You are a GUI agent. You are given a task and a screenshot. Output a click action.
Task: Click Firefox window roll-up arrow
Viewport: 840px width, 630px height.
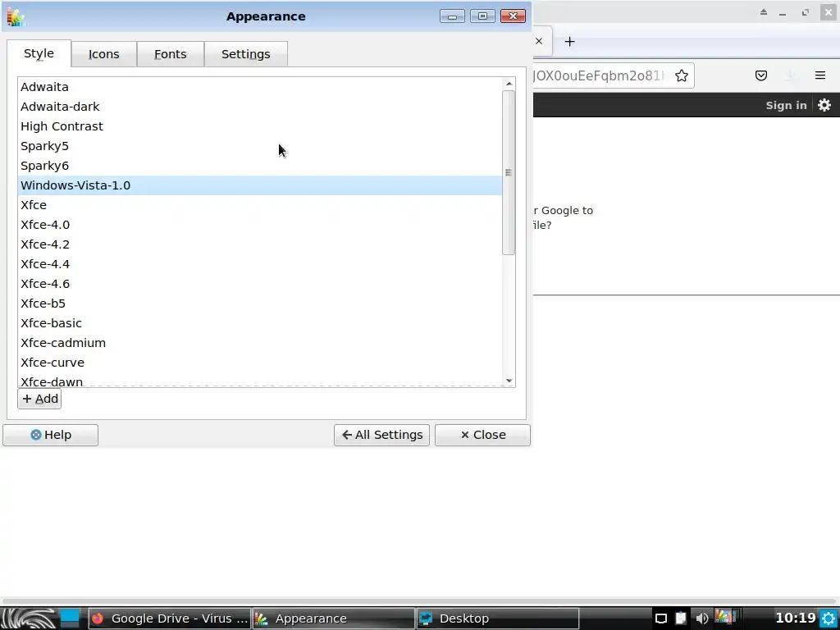pyautogui.click(x=764, y=12)
